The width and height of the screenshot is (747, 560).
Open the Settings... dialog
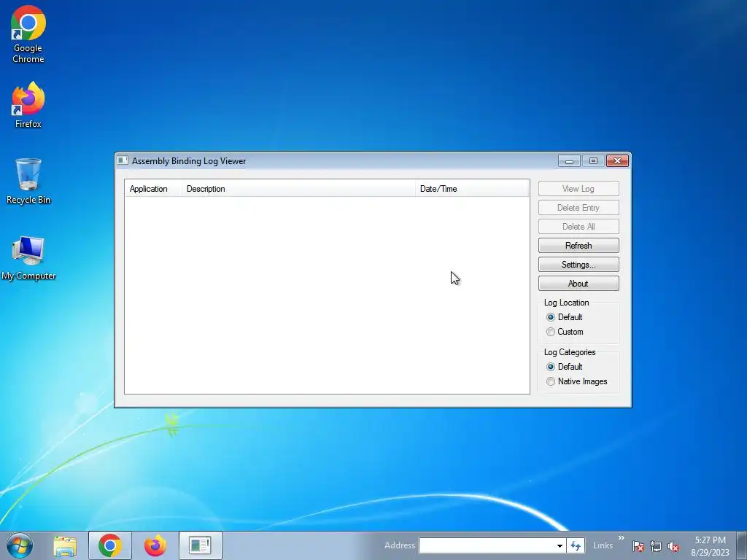point(578,265)
